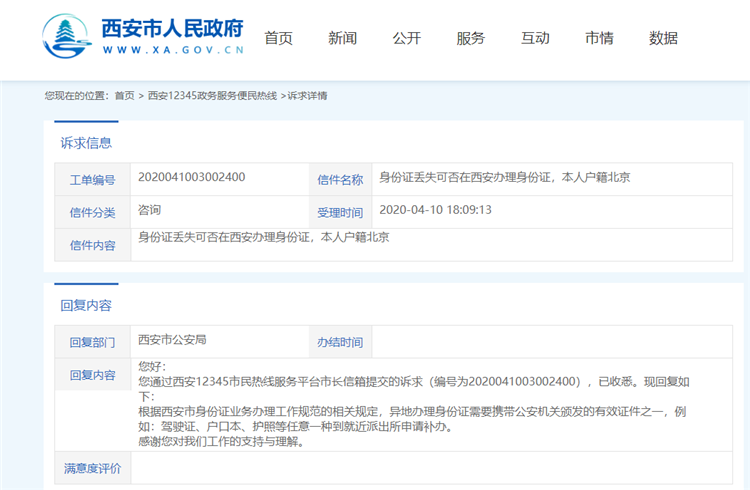This screenshot has height=490, width=750.
Task: Click the 受理时间 value 2020-04-10 18:09:13
Action: 436,211
